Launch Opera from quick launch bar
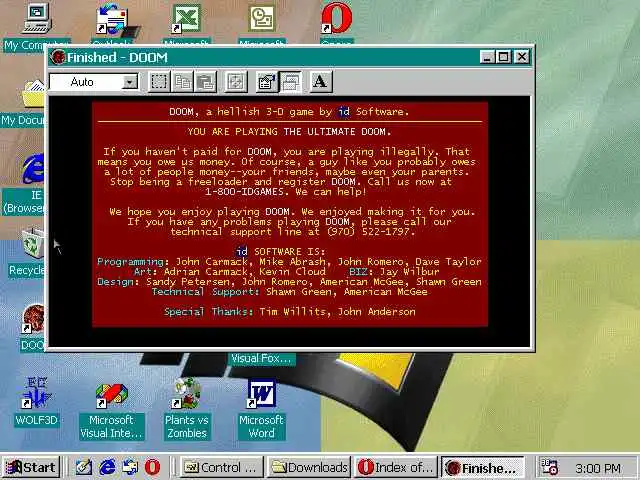Image resolution: width=640 pixels, height=480 pixels. [152, 467]
